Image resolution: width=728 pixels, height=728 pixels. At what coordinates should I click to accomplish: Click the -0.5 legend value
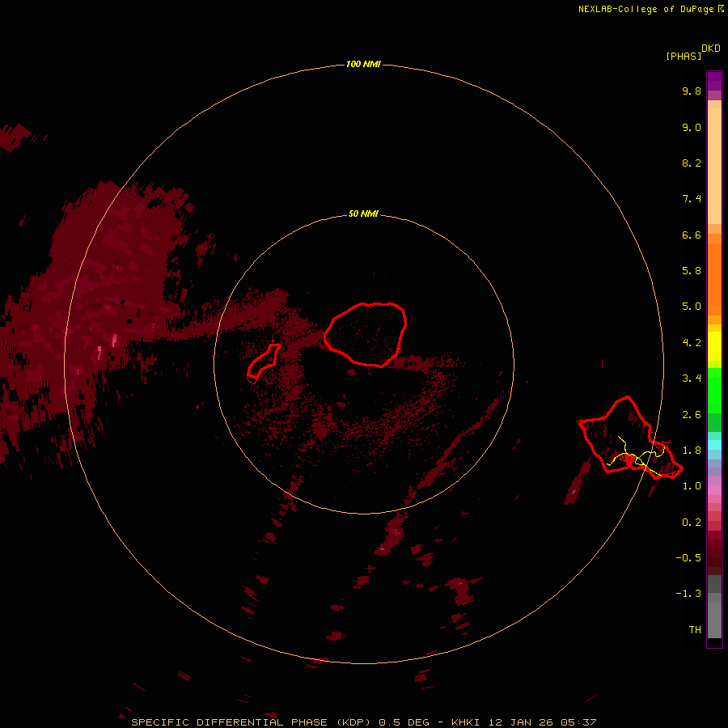pyautogui.click(x=688, y=558)
